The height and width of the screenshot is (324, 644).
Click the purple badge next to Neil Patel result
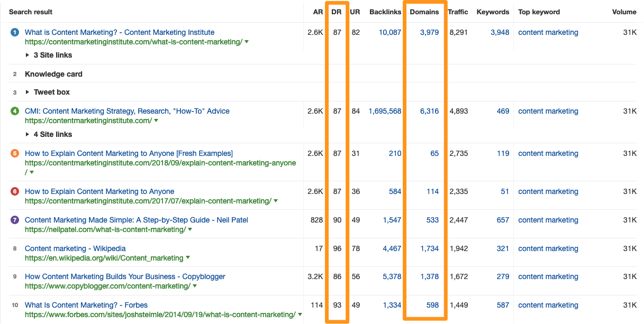tap(14, 220)
